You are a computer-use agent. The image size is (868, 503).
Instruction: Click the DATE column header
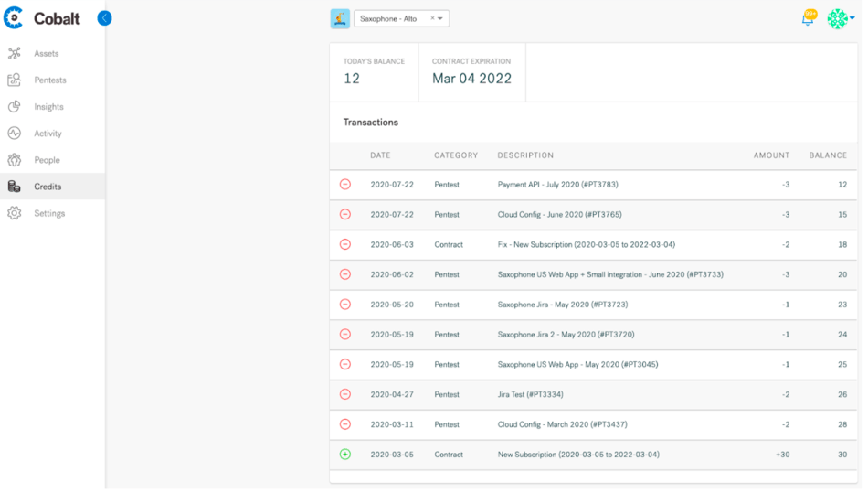tap(380, 155)
